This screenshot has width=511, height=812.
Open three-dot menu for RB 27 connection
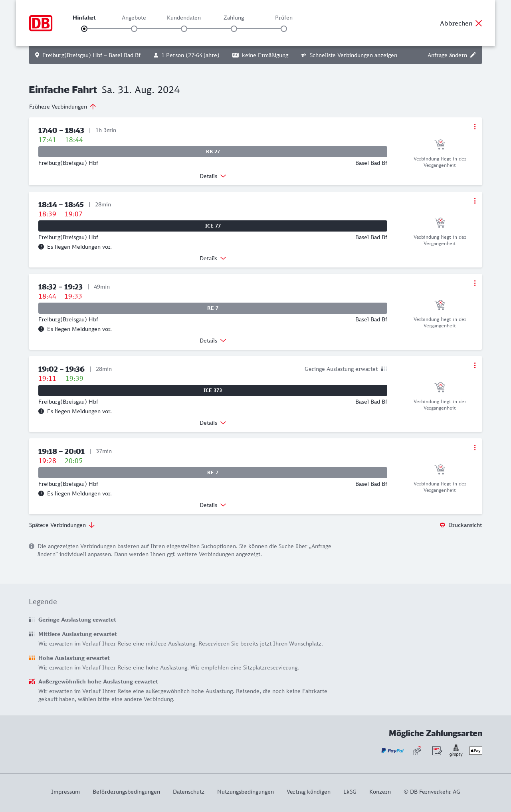pyautogui.click(x=475, y=127)
